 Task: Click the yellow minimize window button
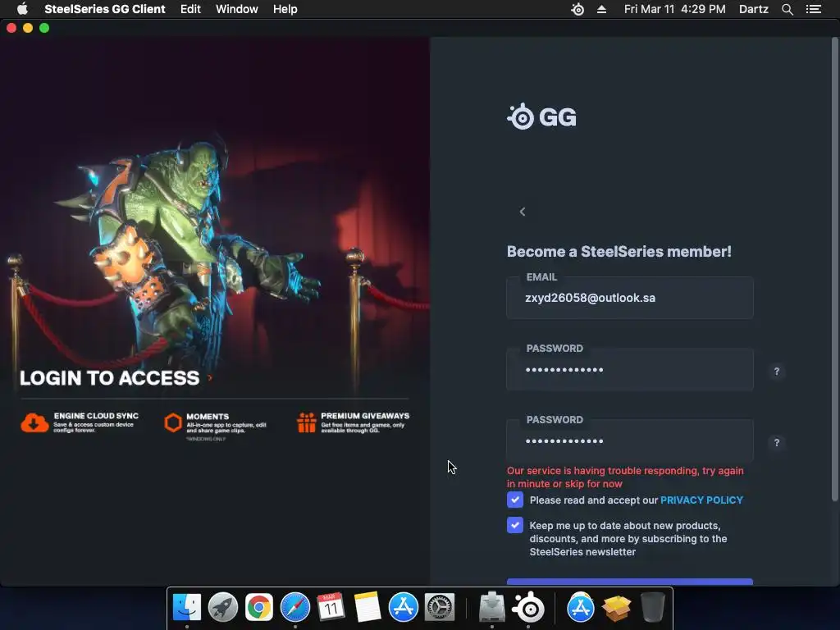click(28, 28)
